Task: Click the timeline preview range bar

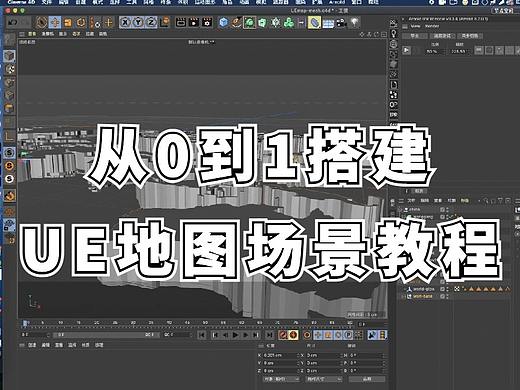Action: click(106, 335)
